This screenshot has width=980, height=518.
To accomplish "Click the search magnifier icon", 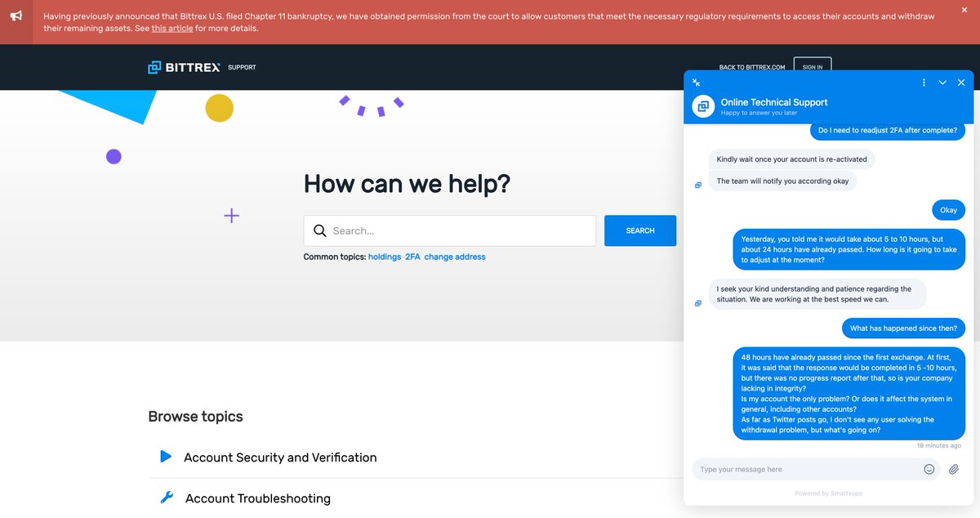I will pyautogui.click(x=319, y=230).
